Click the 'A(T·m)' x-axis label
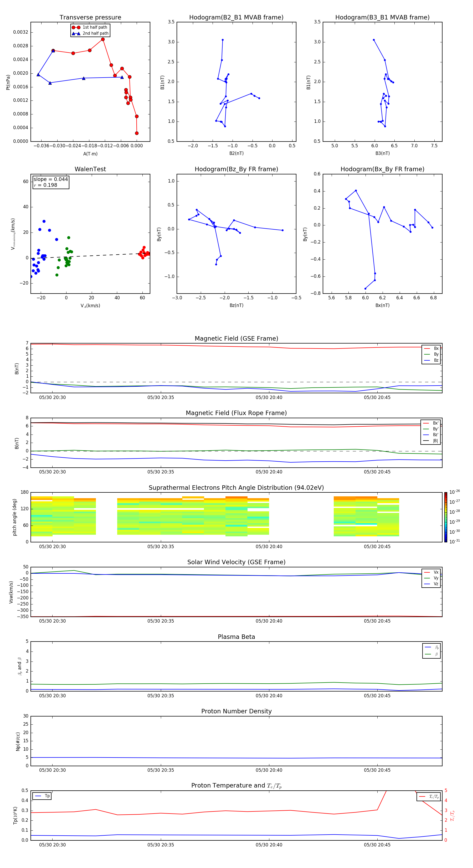The width and height of the screenshot is (473, 868). point(90,154)
